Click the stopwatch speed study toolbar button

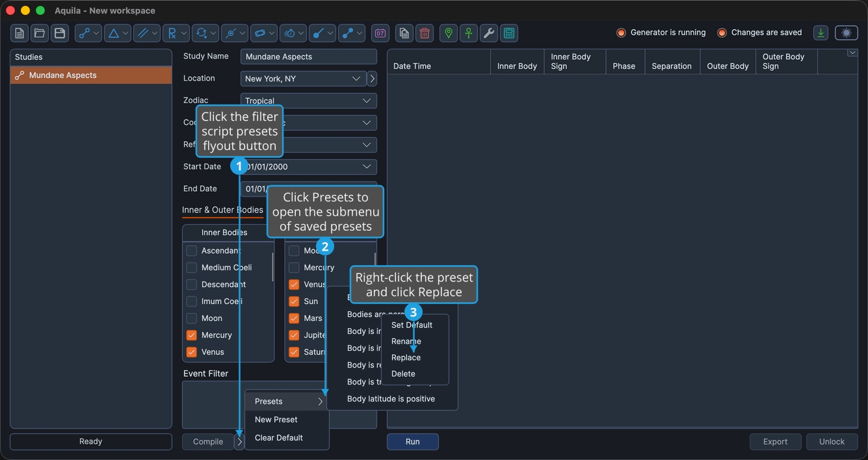pos(293,33)
